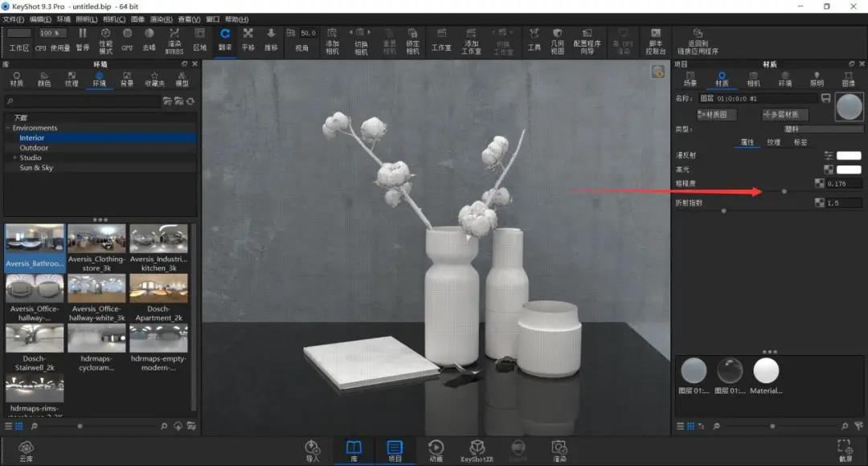
Task: Open the 动画 animation panel button
Action: (x=436, y=451)
